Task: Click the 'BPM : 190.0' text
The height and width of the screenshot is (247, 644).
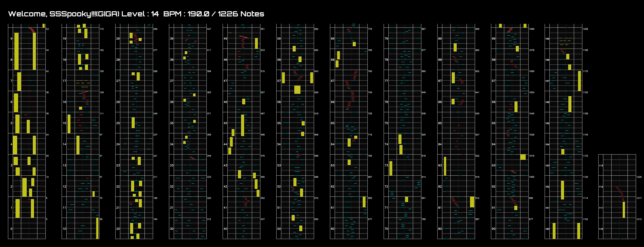Action: coord(186,14)
